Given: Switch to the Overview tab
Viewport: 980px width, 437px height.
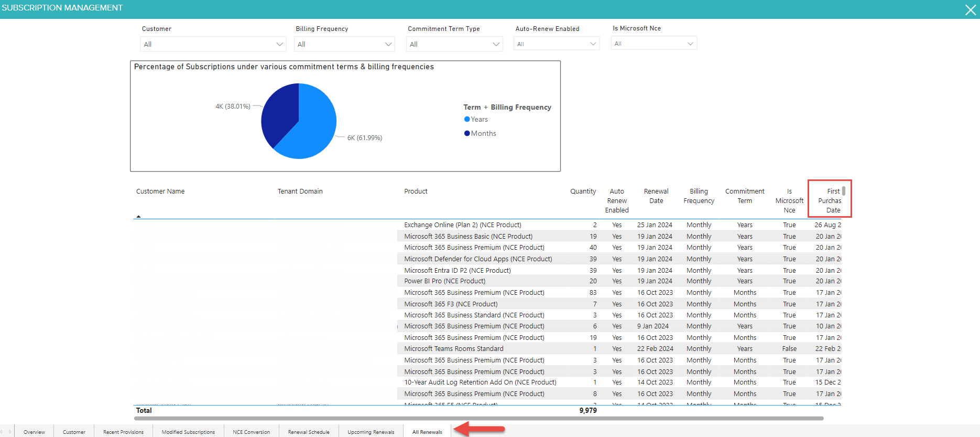Looking at the screenshot, I should [34, 432].
